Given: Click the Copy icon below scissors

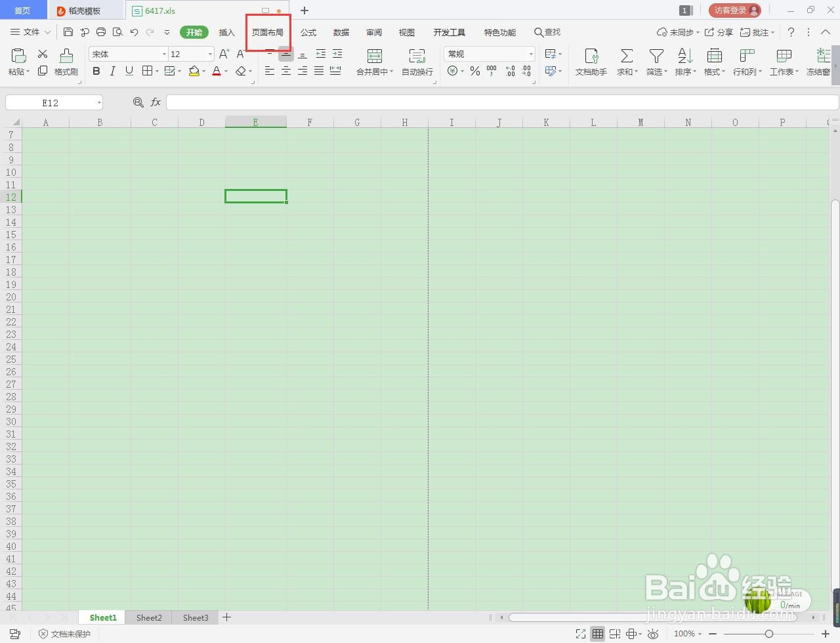Looking at the screenshot, I should point(43,71).
